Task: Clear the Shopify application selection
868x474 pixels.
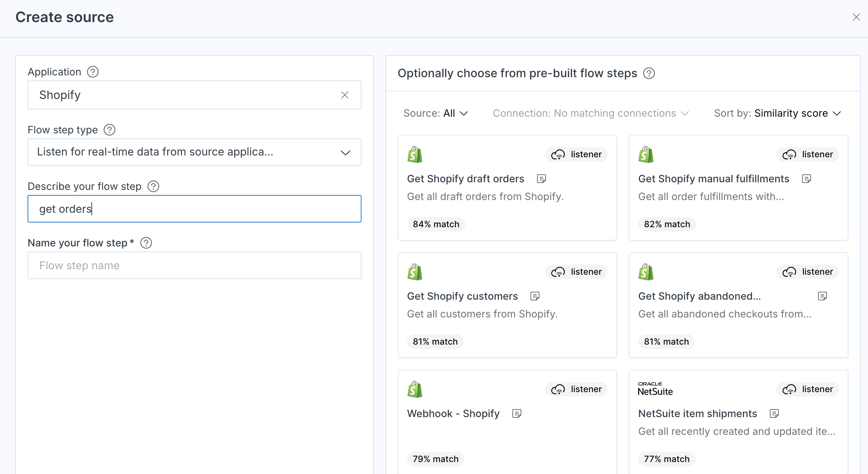Action: tap(345, 95)
